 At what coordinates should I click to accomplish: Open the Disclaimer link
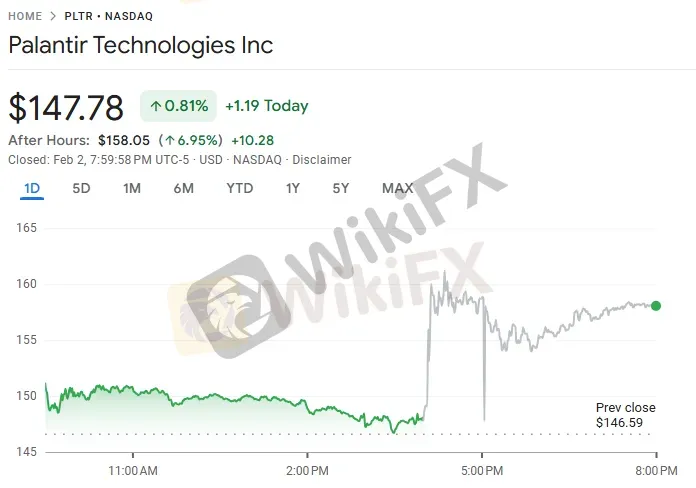321,159
